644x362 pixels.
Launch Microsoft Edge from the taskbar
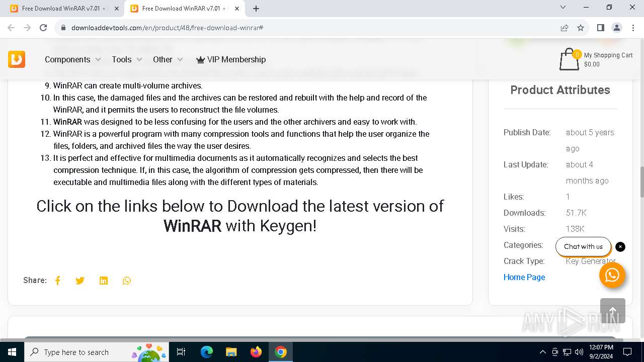coord(207,352)
